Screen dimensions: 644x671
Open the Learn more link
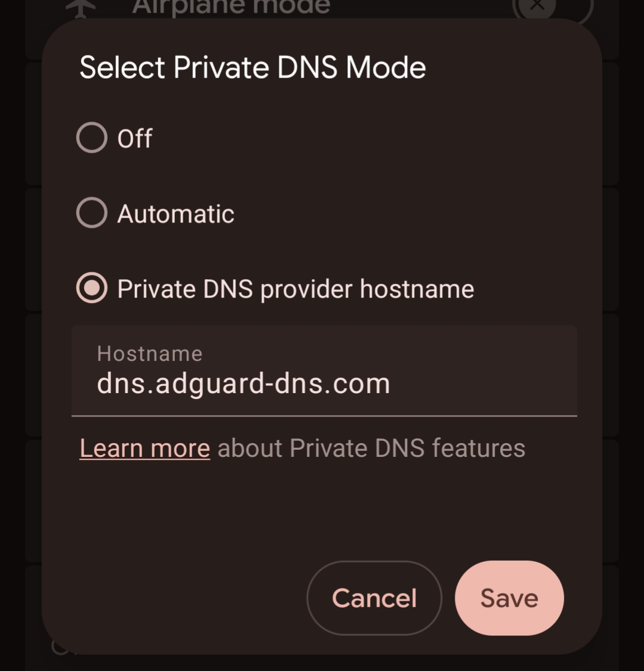point(145,449)
